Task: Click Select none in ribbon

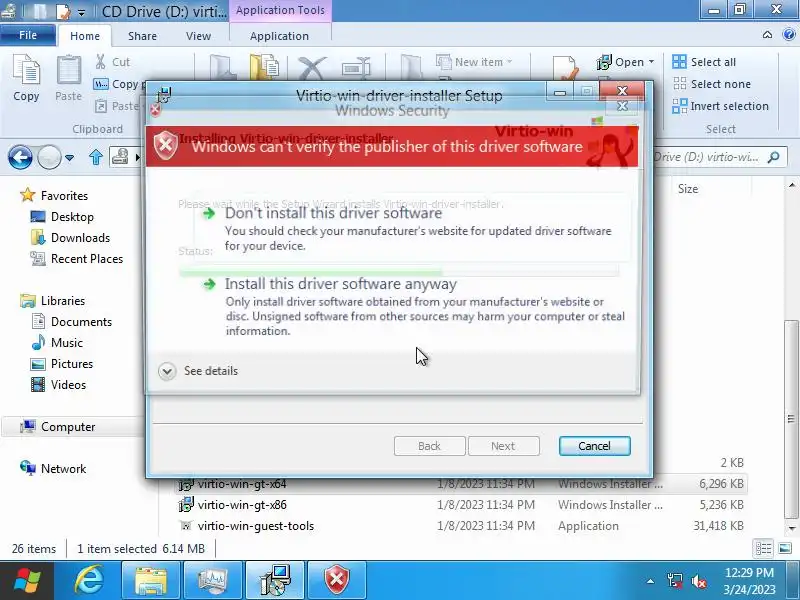Action: point(712,84)
